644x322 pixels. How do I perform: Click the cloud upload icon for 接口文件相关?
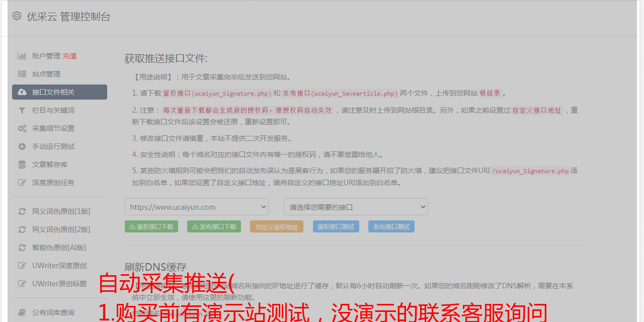(x=22, y=92)
